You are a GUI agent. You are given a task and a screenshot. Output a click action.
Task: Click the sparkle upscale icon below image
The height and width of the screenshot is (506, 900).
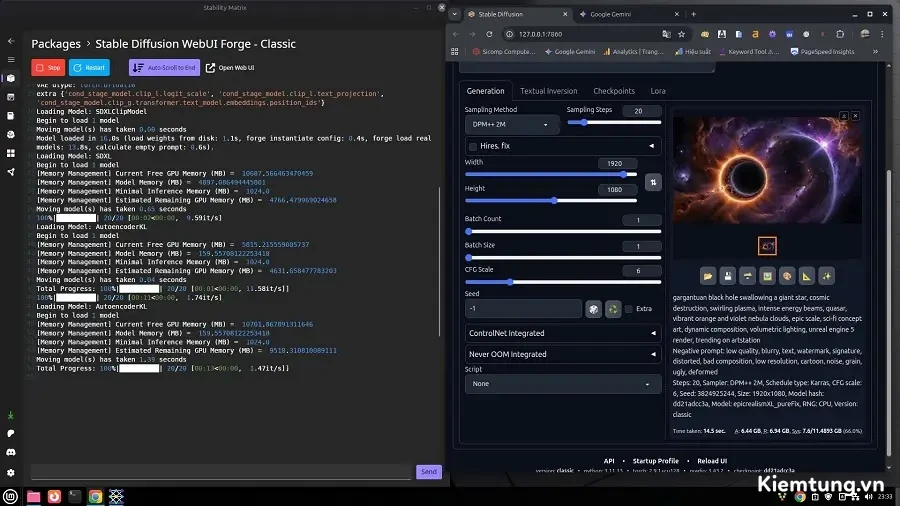pos(827,277)
